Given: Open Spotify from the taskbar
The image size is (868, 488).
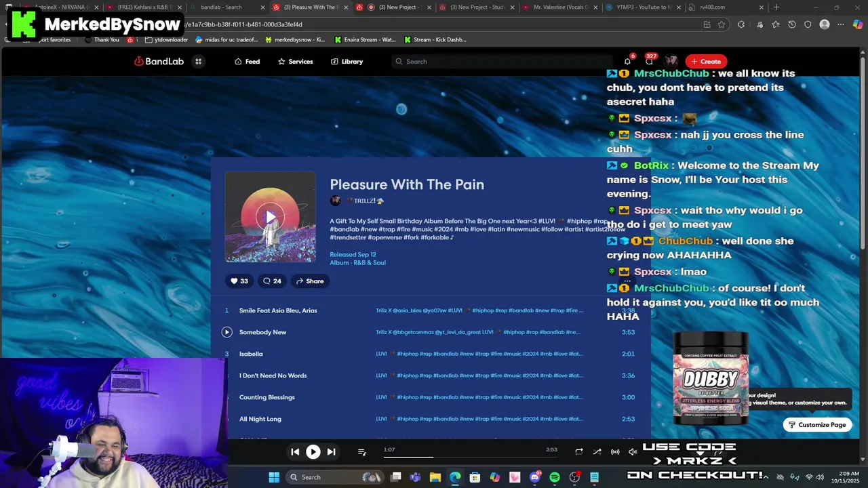Looking at the screenshot, I should click(555, 477).
